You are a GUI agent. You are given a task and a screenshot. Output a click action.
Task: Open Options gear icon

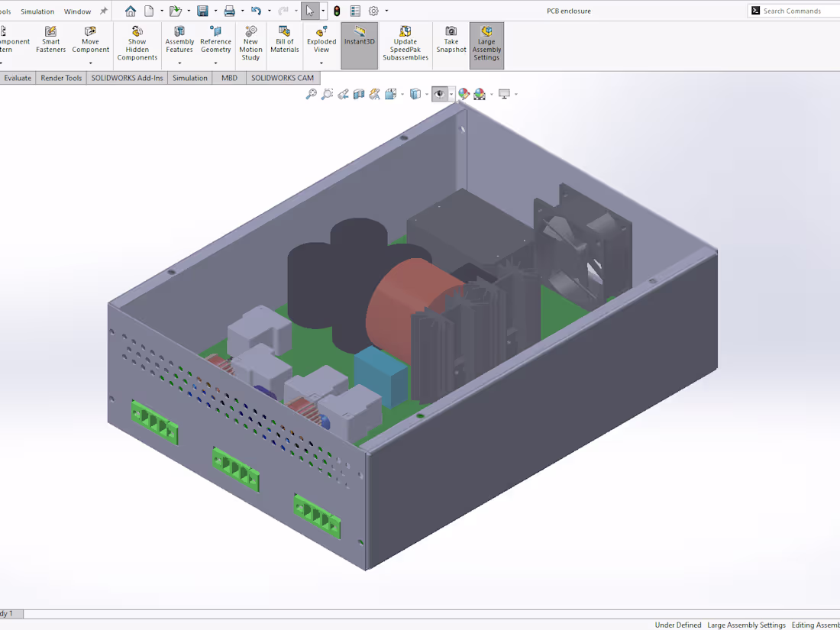(x=373, y=11)
